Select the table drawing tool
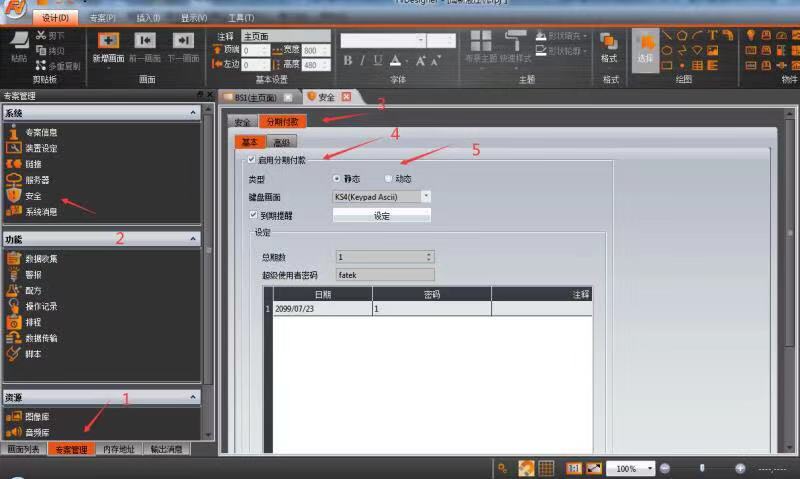The width and height of the screenshot is (800, 479). coord(697,65)
